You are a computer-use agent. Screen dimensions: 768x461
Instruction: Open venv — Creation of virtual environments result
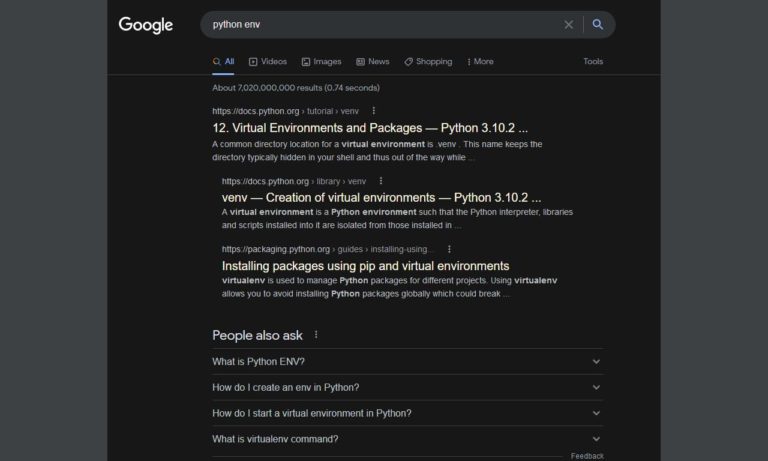[381, 197]
